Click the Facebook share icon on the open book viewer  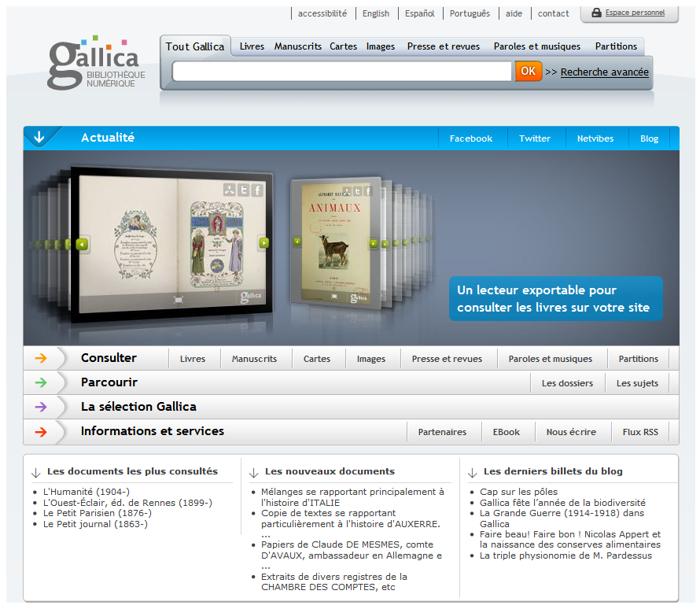pos(257,190)
